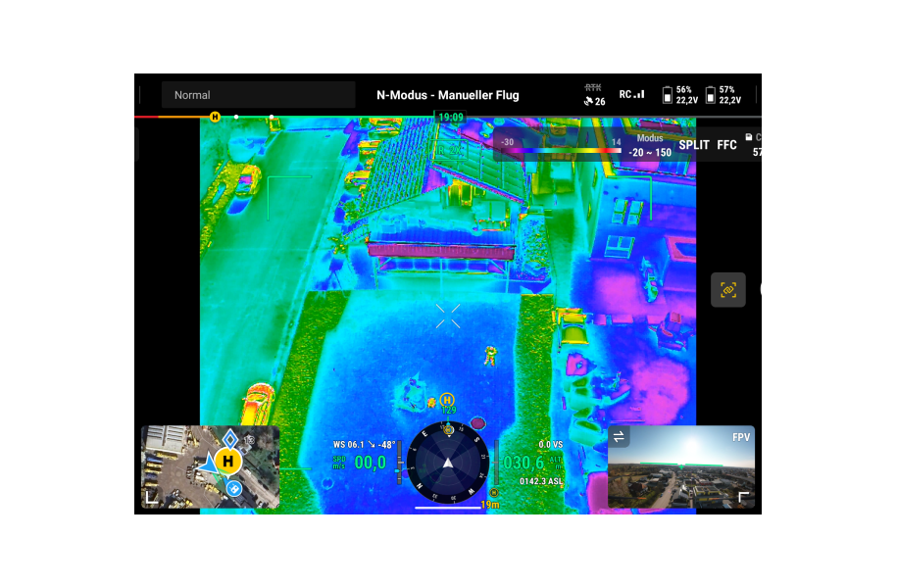Check the 57% battery indicator
This screenshot has height=588, width=897.
tap(723, 95)
